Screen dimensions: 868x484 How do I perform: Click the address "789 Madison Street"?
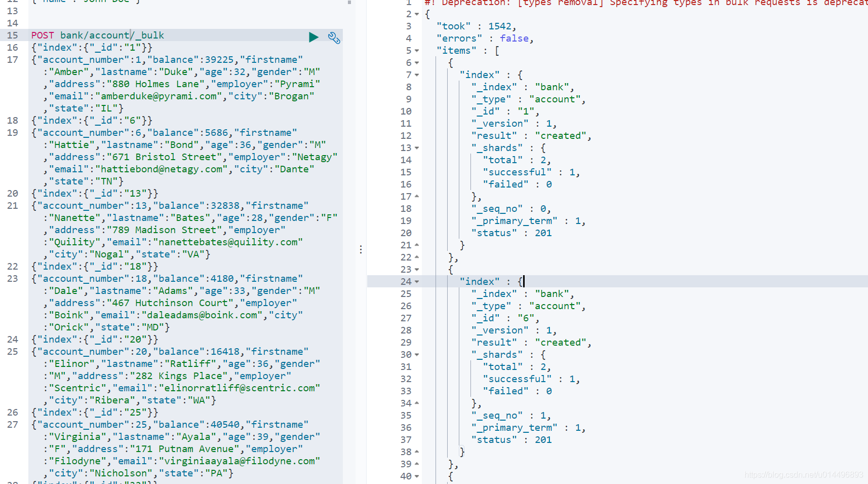[164, 230]
